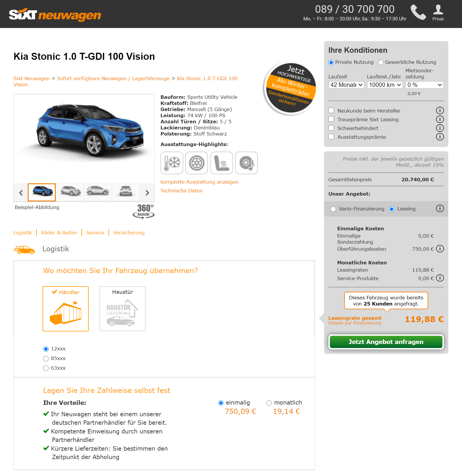Open Technische Daten link
This screenshot has height=476, width=462.
pos(181,191)
